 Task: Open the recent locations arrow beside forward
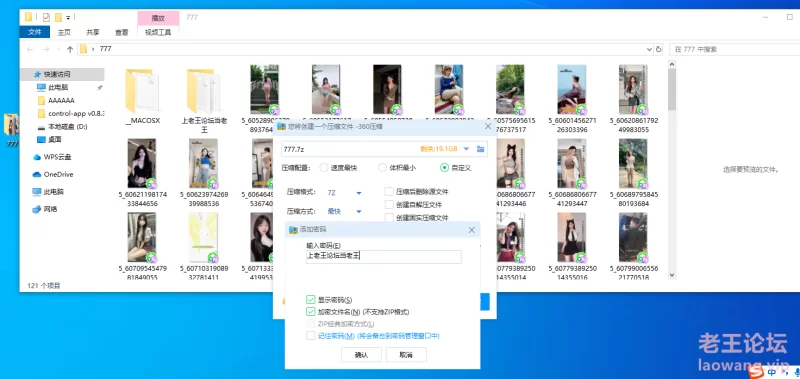[59, 49]
